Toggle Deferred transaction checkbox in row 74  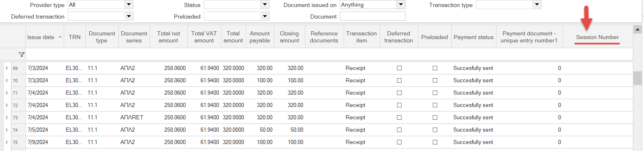(399, 130)
